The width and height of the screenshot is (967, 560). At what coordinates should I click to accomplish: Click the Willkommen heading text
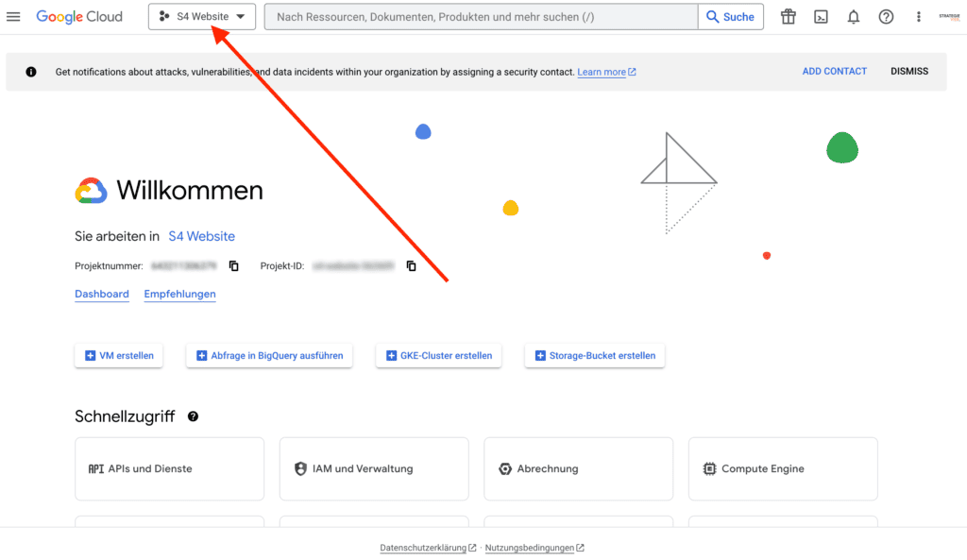190,190
